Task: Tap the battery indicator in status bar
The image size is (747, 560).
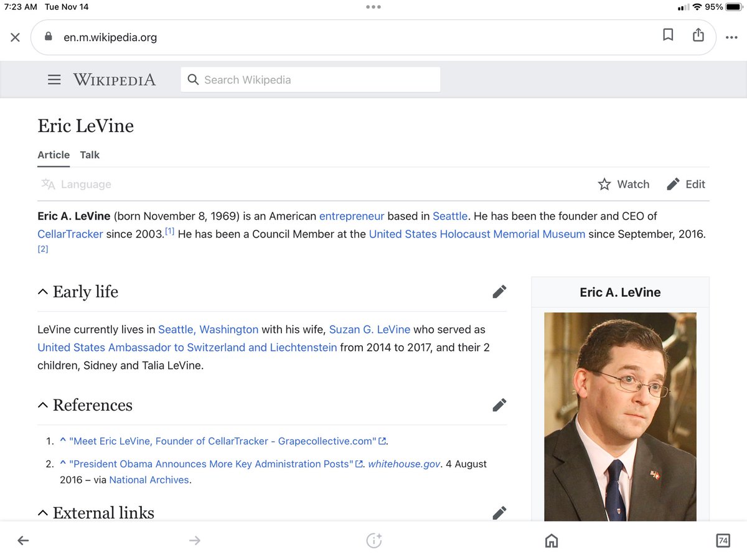Action: 733,7
